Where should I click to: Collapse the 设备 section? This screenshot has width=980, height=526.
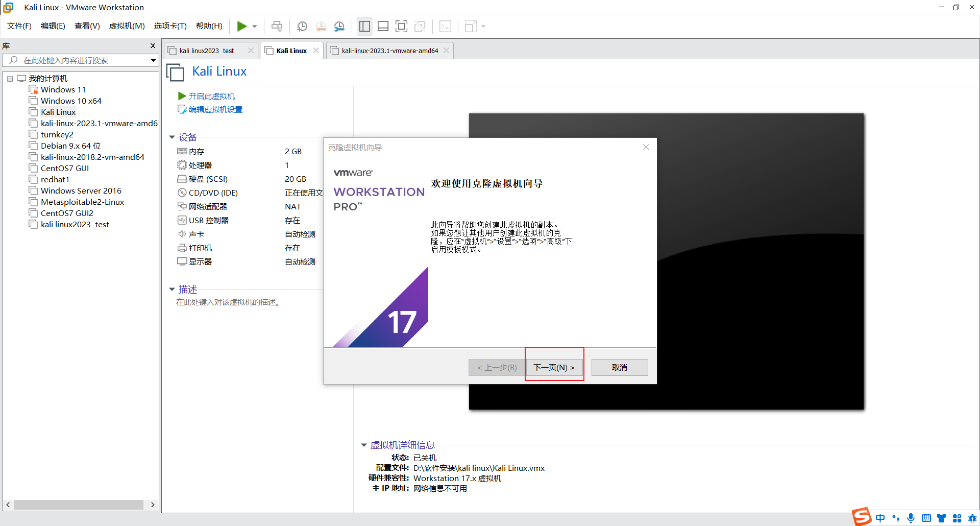(x=172, y=137)
